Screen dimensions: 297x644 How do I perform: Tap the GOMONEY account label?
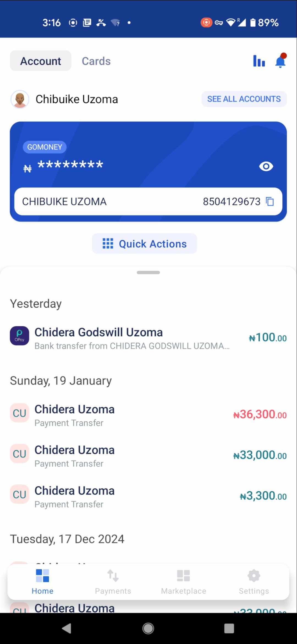pyautogui.click(x=45, y=147)
